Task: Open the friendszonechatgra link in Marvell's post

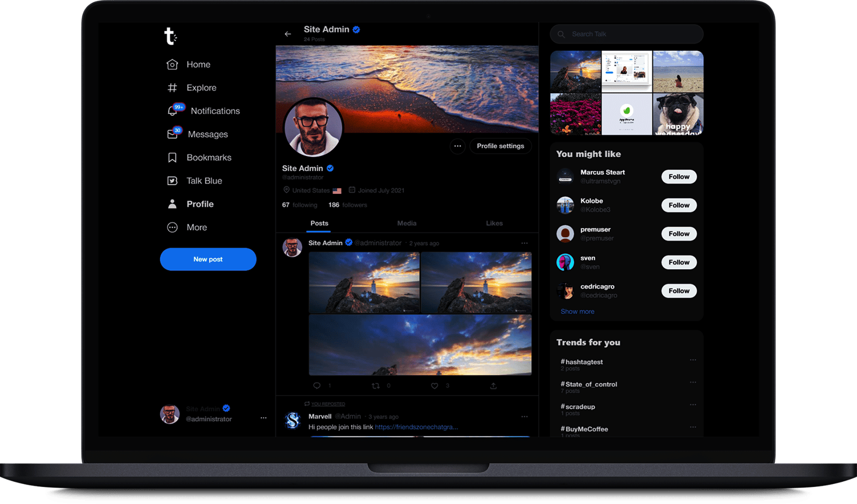Action: click(417, 427)
